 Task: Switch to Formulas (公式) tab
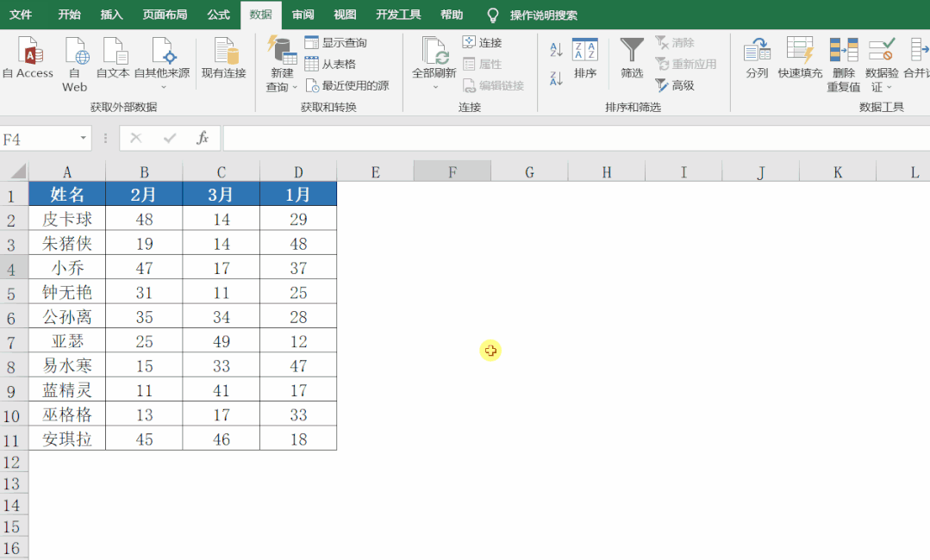(x=218, y=15)
